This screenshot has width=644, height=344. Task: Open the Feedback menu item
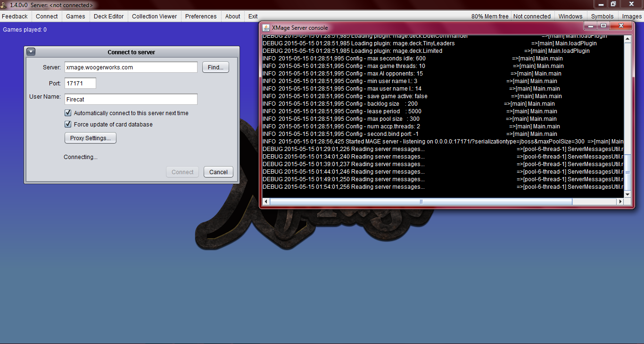pyautogui.click(x=15, y=16)
